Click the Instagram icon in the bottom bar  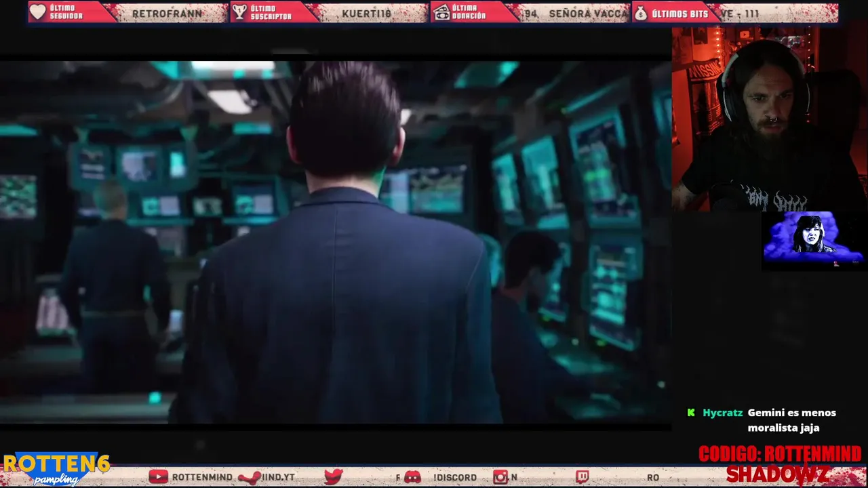[x=500, y=477]
